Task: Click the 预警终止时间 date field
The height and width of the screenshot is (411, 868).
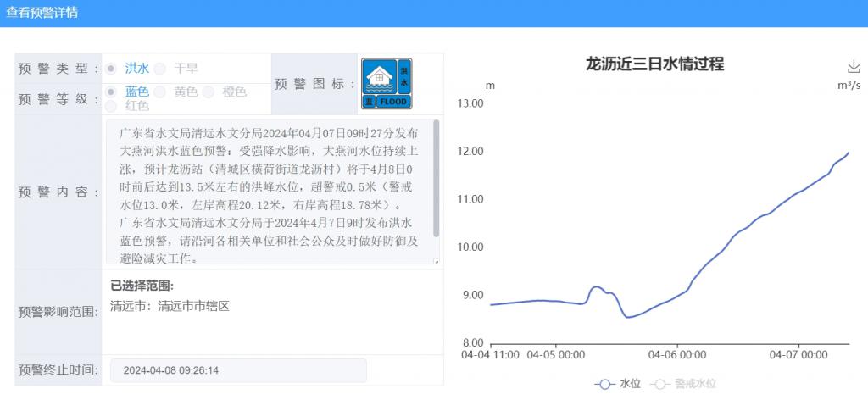Action: point(238,370)
